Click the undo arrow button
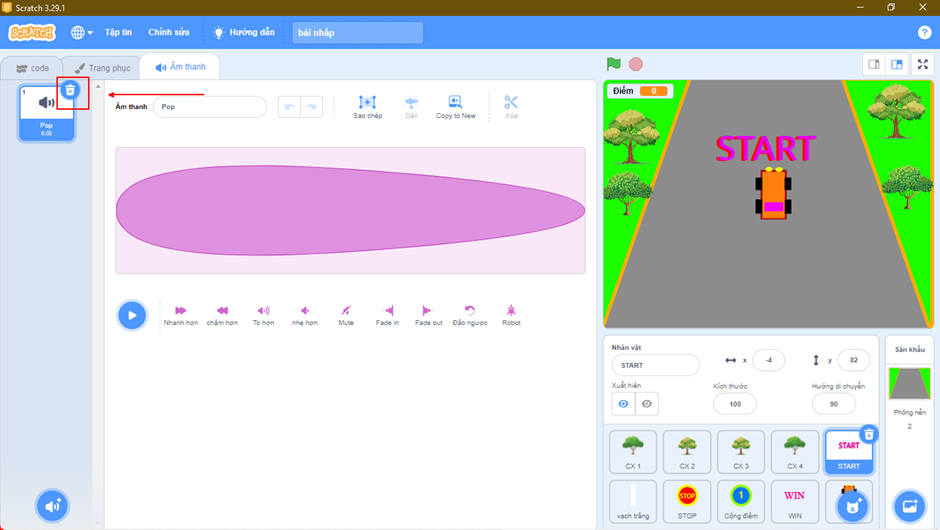This screenshot has width=940, height=530. (x=290, y=107)
